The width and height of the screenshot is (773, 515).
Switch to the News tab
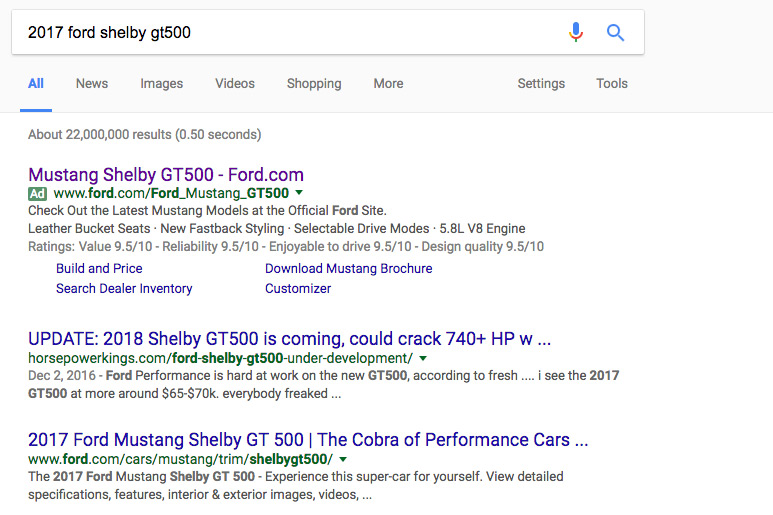[x=92, y=84]
